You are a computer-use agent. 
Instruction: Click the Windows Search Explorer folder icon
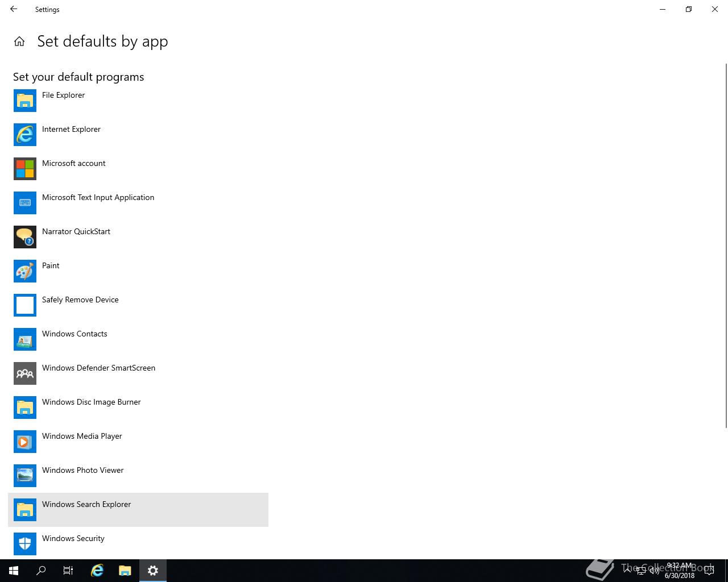coord(25,510)
